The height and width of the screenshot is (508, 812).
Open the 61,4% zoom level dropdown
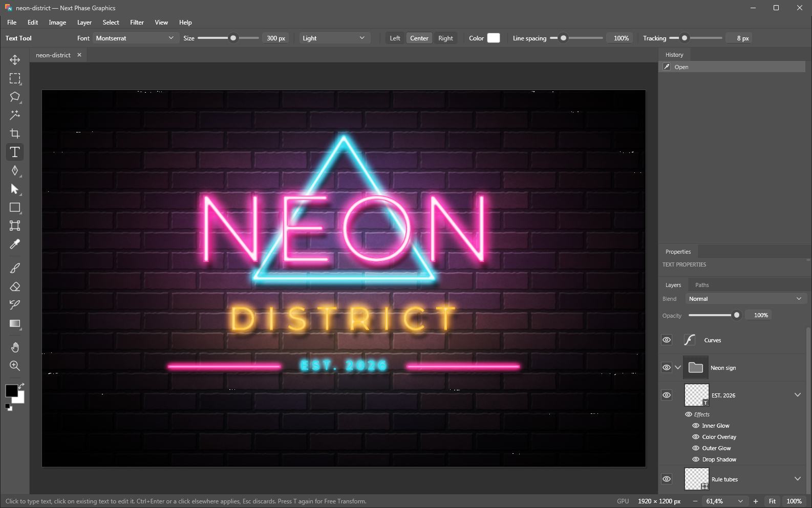(724, 501)
